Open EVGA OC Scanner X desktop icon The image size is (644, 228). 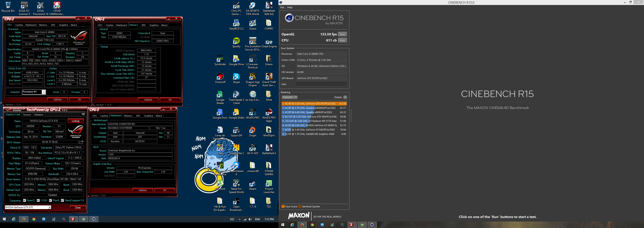tap(24, 8)
